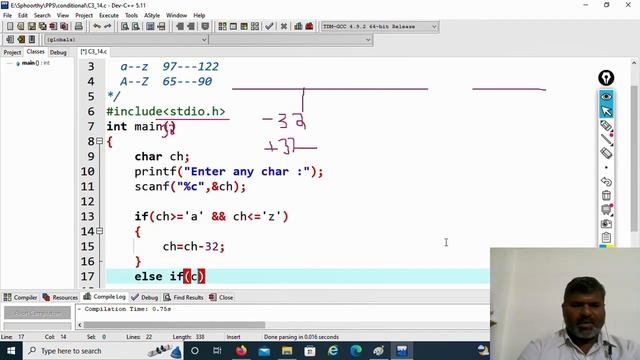
Task: Open the Find Results bottom tab
Action: 184,297
